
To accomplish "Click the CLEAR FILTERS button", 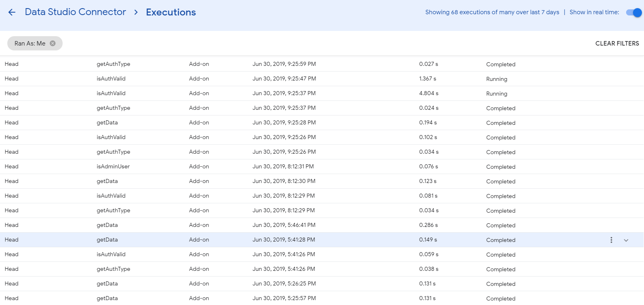I will tap(617, 44).
